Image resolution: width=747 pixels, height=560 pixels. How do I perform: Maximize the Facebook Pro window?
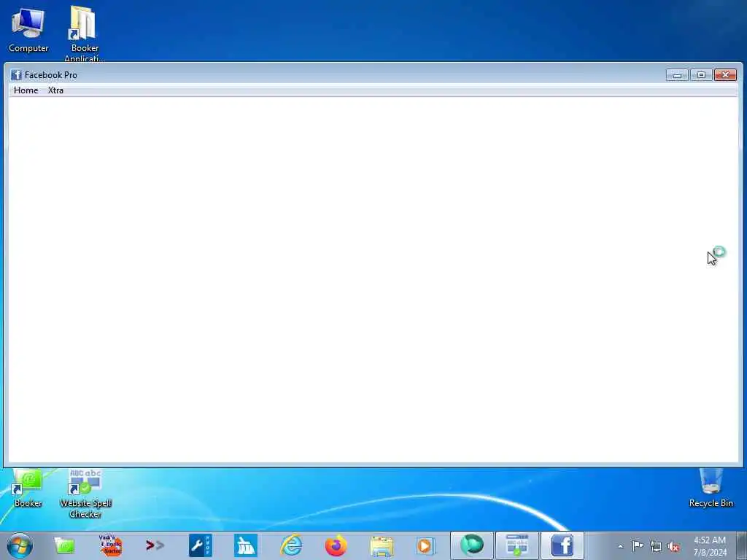(701, 75)
